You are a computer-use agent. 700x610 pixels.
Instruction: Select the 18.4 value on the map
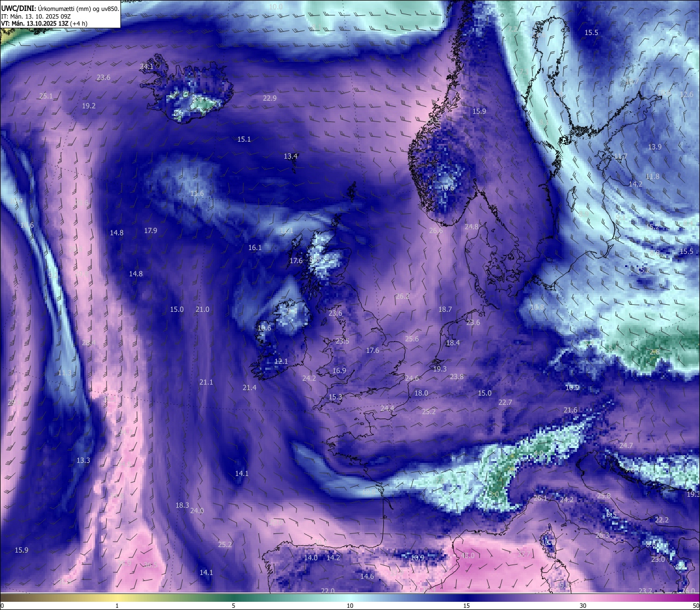[x=453, y=343]
